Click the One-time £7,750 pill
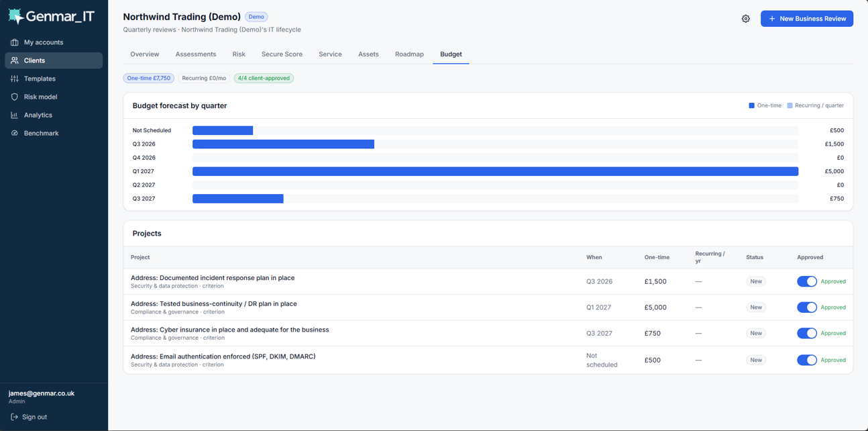This screenshot has height=431, width=868. tap(149, 78)
